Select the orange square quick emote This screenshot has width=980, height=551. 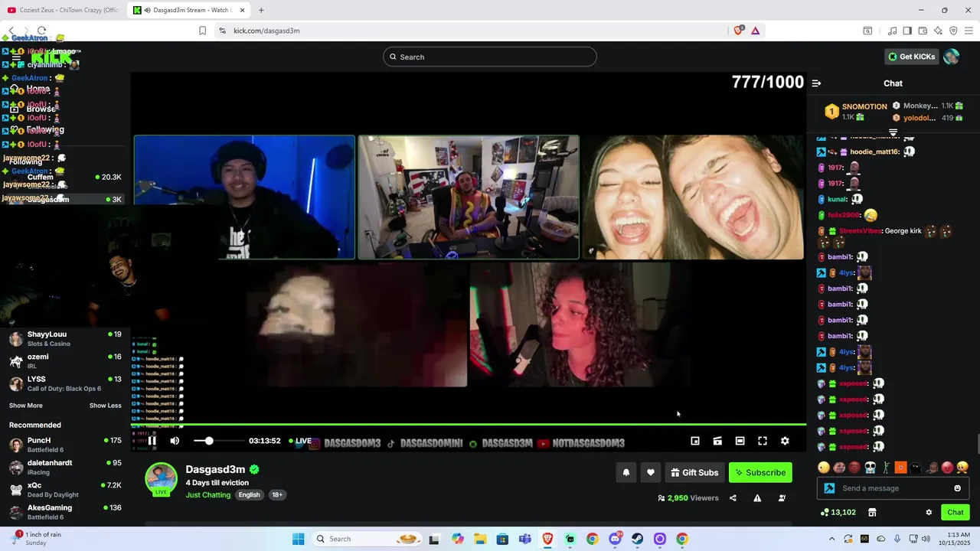[x=900, y=468]
